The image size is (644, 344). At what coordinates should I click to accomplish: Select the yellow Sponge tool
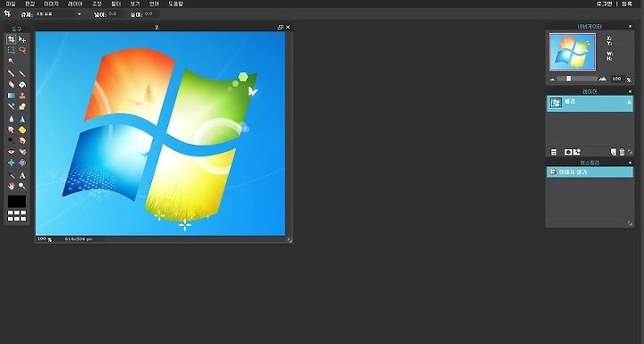22,130
